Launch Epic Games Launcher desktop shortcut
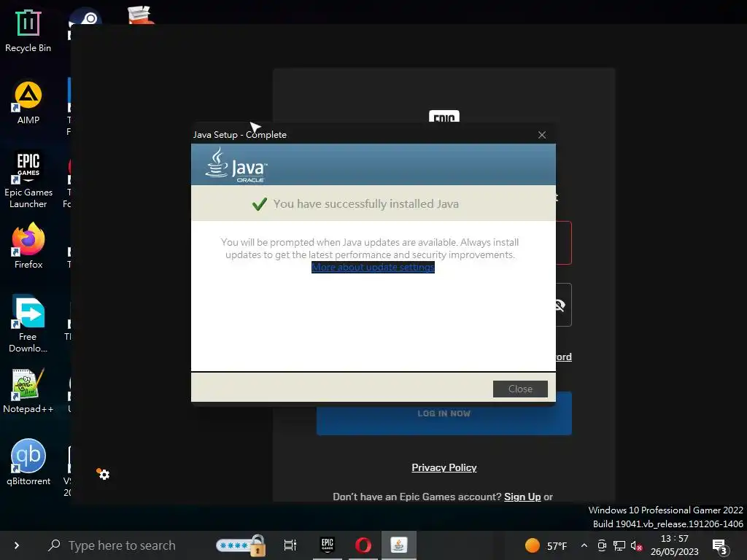Image resolution: width=747 pixels, height=560 pixels. pos(28,180)
